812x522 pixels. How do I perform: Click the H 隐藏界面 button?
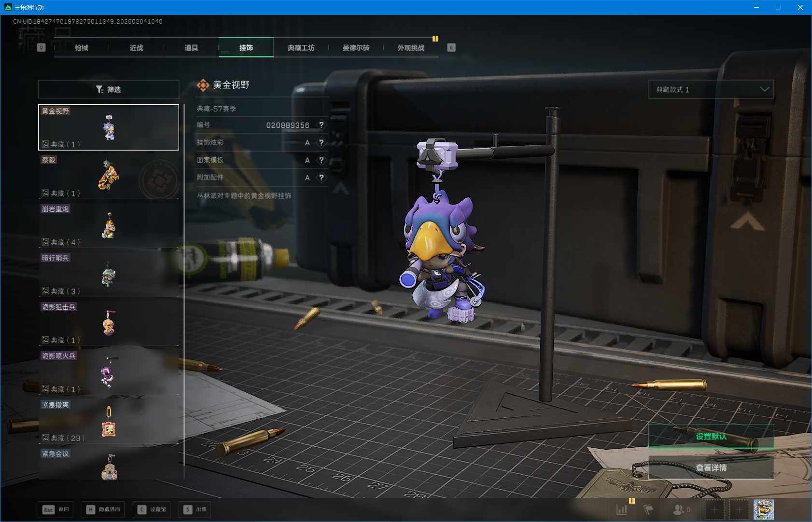(103, 509)
